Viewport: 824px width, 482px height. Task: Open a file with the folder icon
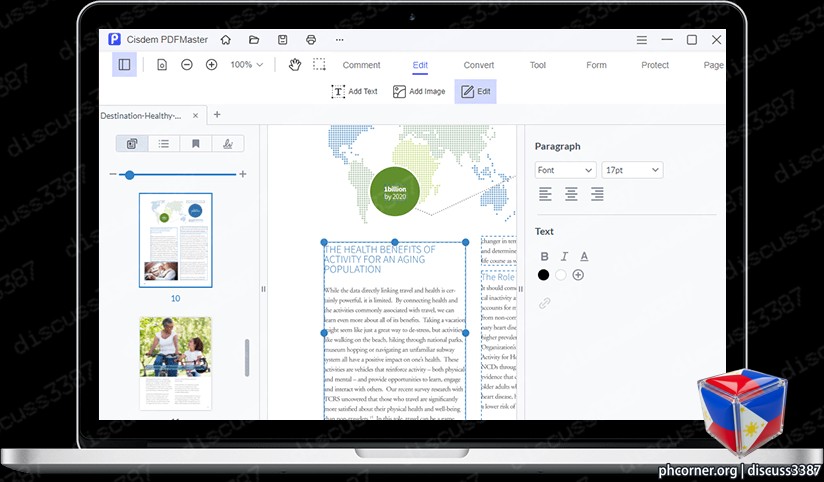pos(254,39)
